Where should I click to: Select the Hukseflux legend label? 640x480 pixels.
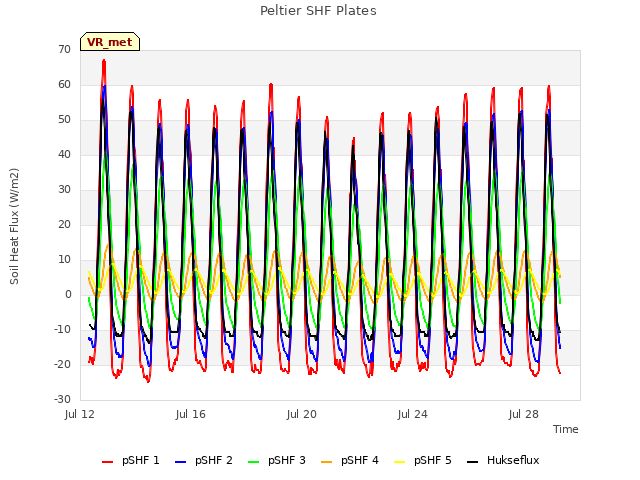[x=513, y=460]
